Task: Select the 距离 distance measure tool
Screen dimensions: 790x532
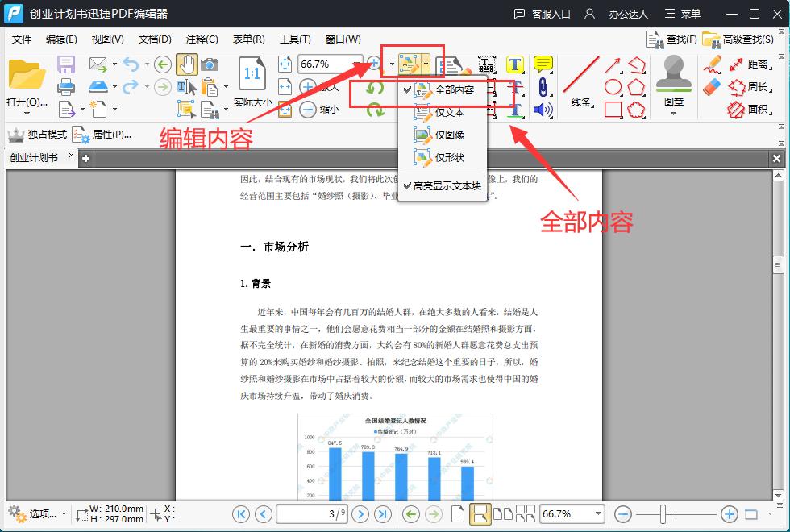Action: pos(756,64)
